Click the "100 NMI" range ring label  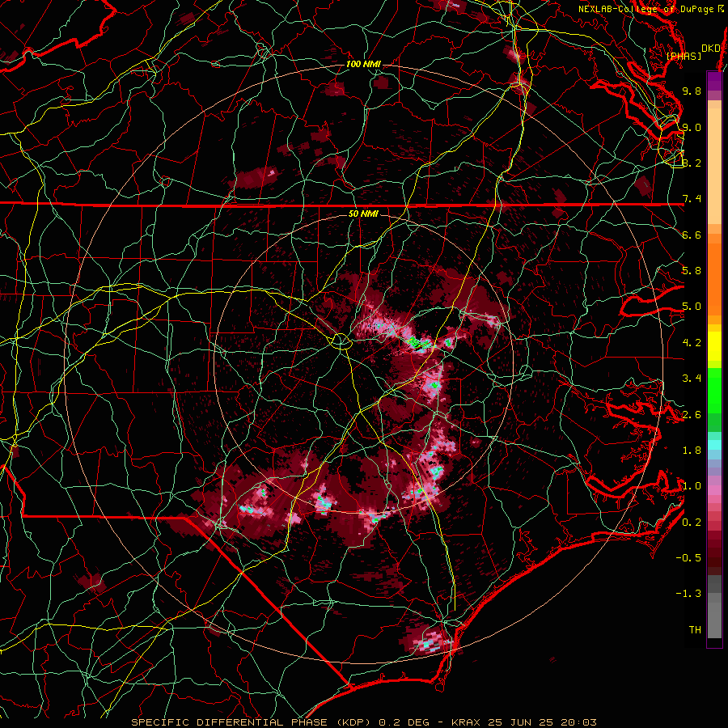pos(363,64)
